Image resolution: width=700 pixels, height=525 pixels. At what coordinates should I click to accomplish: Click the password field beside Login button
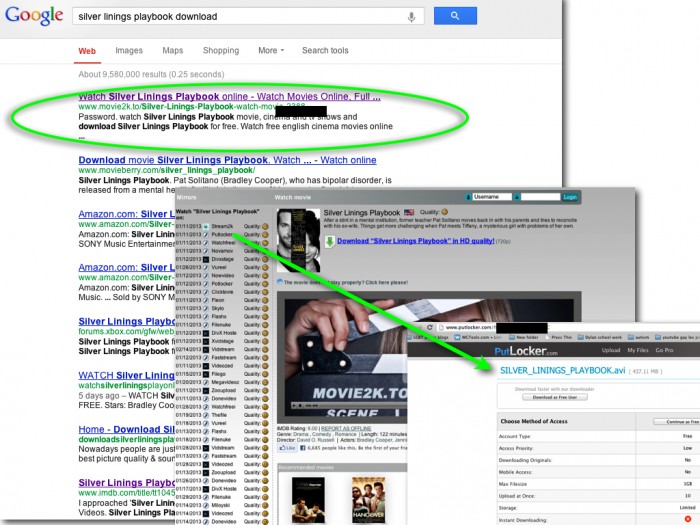[x=540, y=197]
